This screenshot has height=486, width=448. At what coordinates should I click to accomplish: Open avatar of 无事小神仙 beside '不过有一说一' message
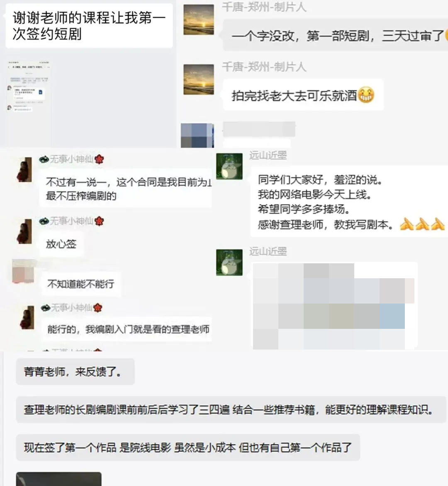[x=24, y=169]
